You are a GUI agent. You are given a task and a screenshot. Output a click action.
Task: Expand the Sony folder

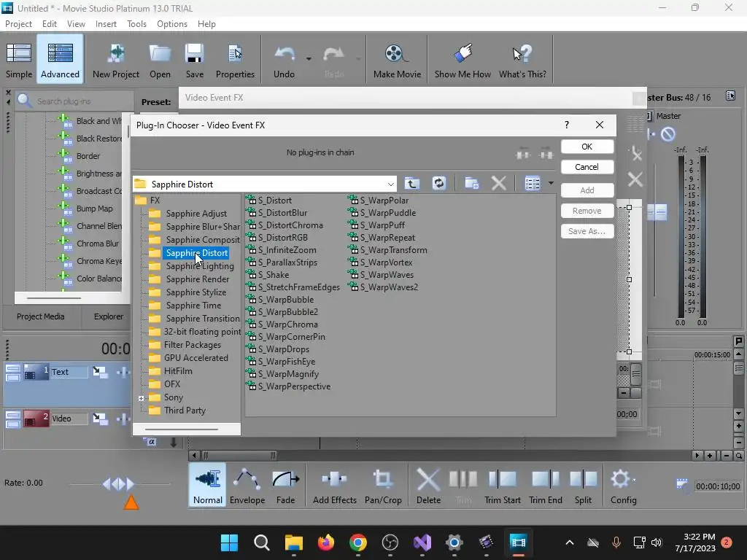pos(141,398)
